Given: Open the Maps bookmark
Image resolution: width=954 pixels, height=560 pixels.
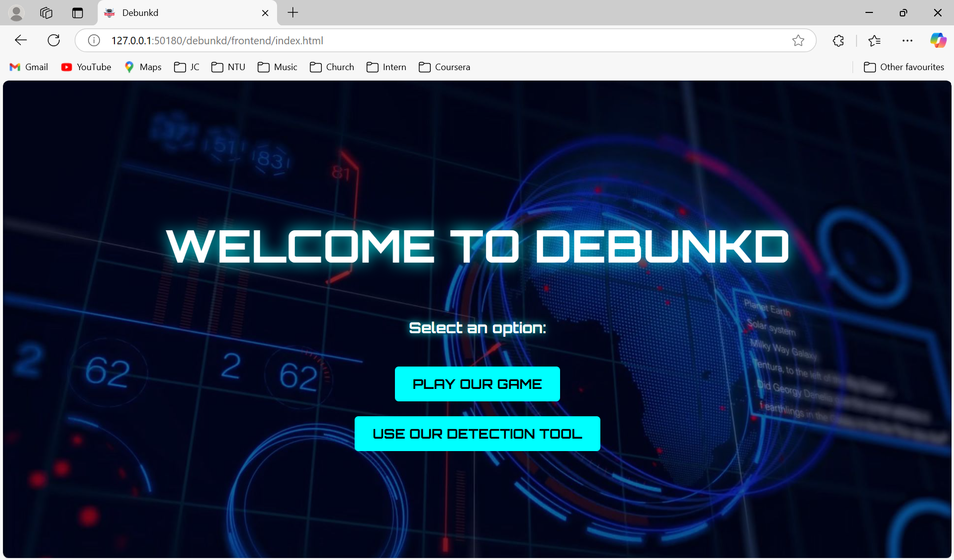Looking at the screenshot, I should pyautogui.click(x=143, y=67).
